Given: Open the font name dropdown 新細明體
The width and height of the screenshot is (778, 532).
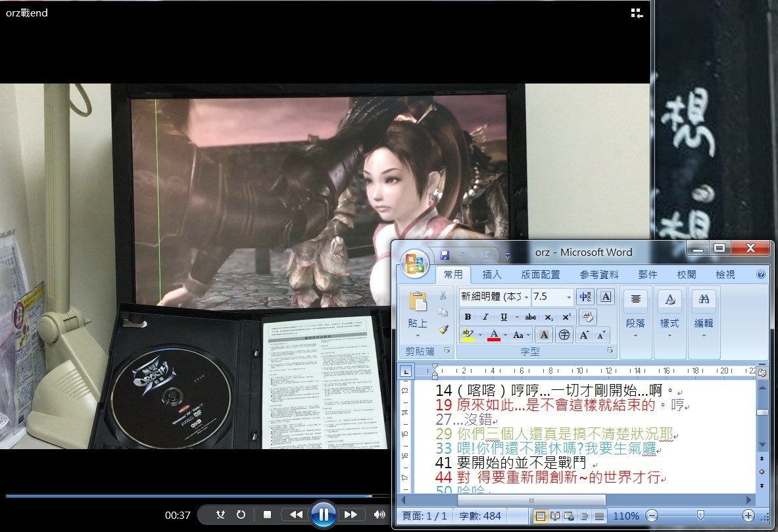Looking at the screenshot, I should click(525, 297).
